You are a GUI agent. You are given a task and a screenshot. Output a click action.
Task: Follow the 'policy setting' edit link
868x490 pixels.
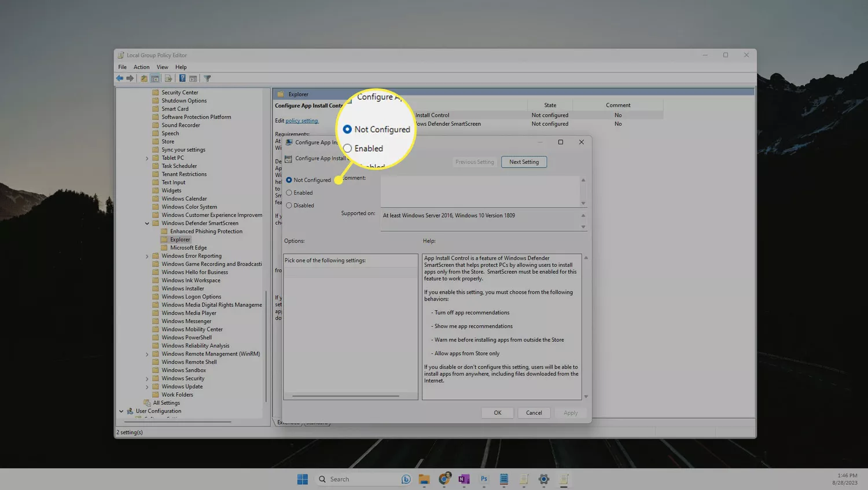(x=302, y=120)
